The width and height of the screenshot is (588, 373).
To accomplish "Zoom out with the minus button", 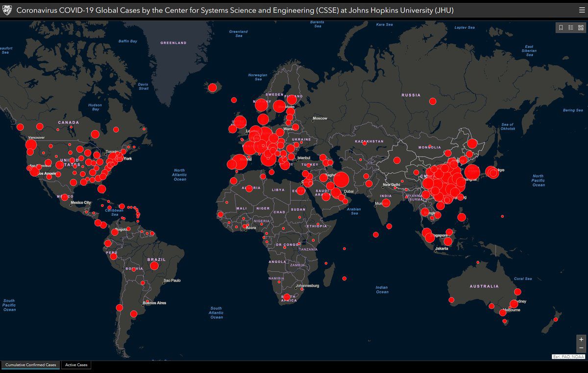I will coord(581,348).
